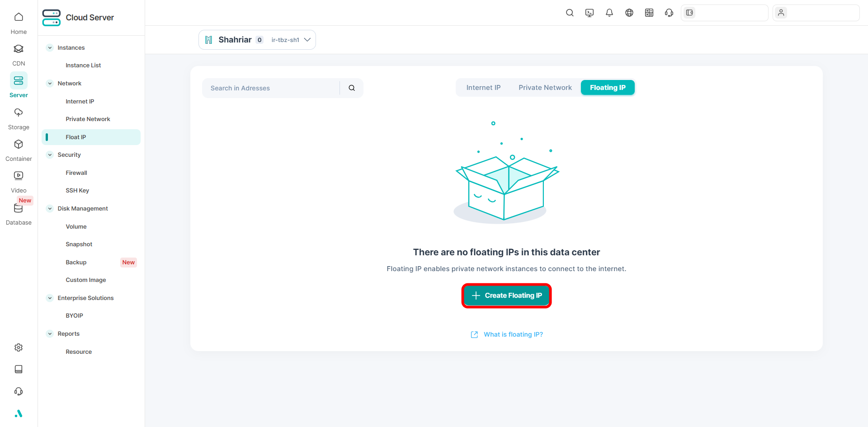Click the wallet balance box in top bar
Viewport: 868px width, 427px height.
click(724, 13)
